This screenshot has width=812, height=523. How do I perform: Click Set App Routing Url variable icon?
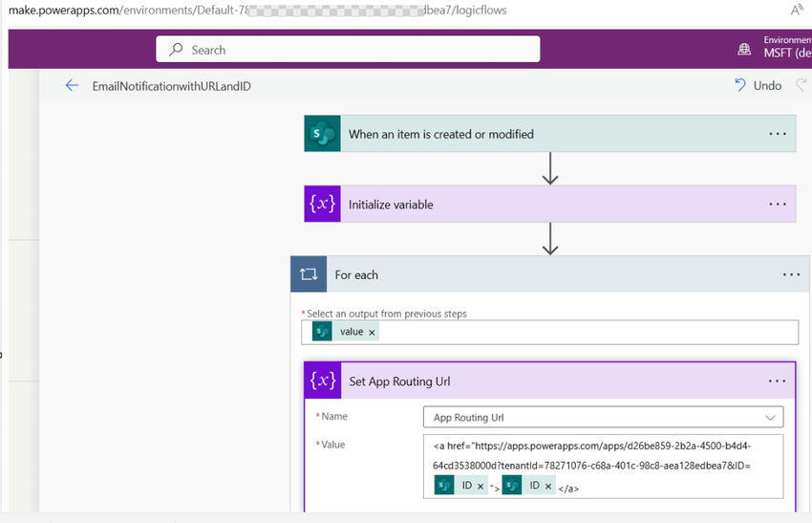pyautogui.click(x=323, y=381)
